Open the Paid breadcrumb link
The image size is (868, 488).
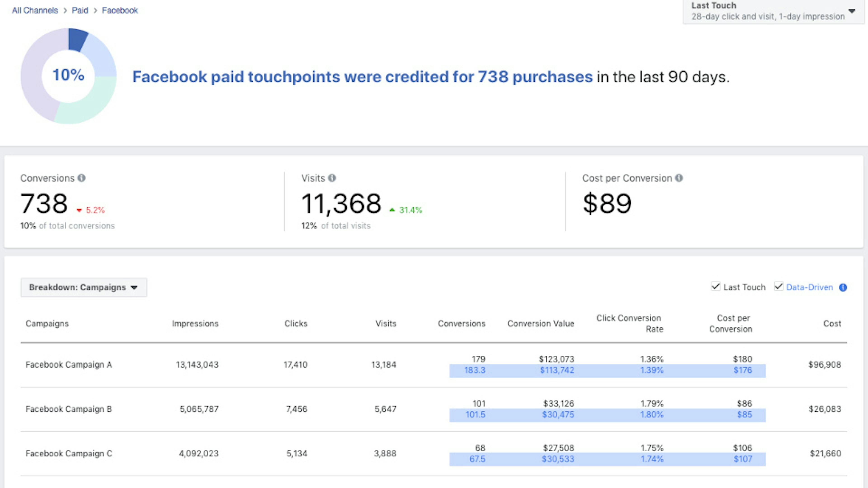tap(80, 11)
